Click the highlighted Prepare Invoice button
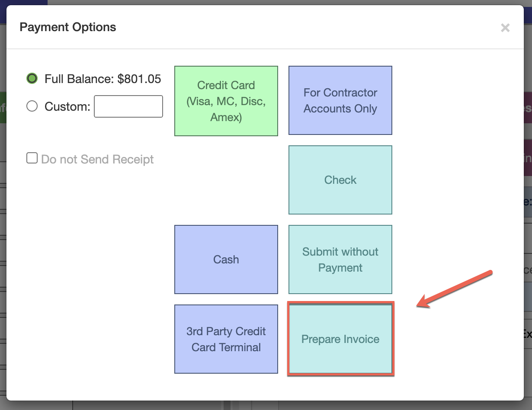The height and width of the screenshot is (410, 532). [x=340, y=339]
